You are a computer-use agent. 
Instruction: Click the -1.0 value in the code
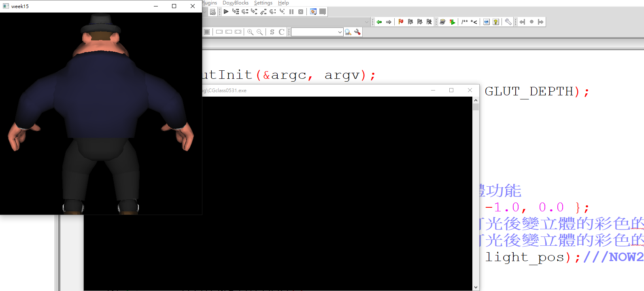(502, 208)
